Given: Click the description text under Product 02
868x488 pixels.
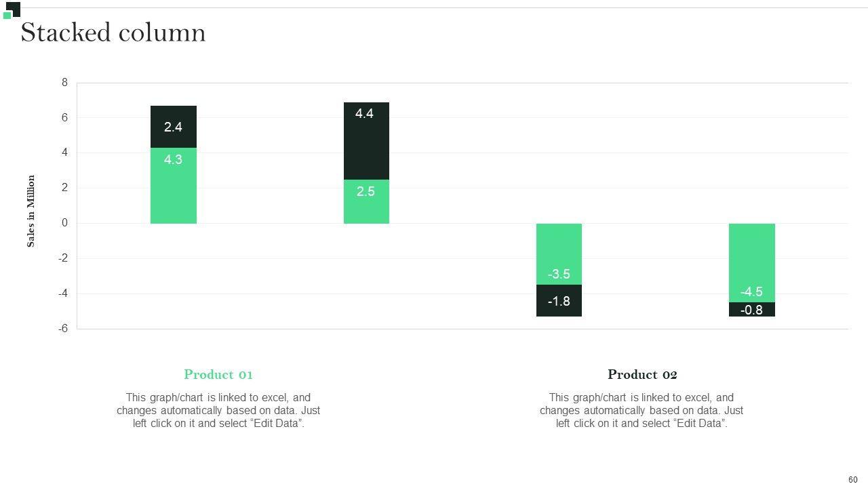Looking at the screenshot, I should tap(642, 410).
